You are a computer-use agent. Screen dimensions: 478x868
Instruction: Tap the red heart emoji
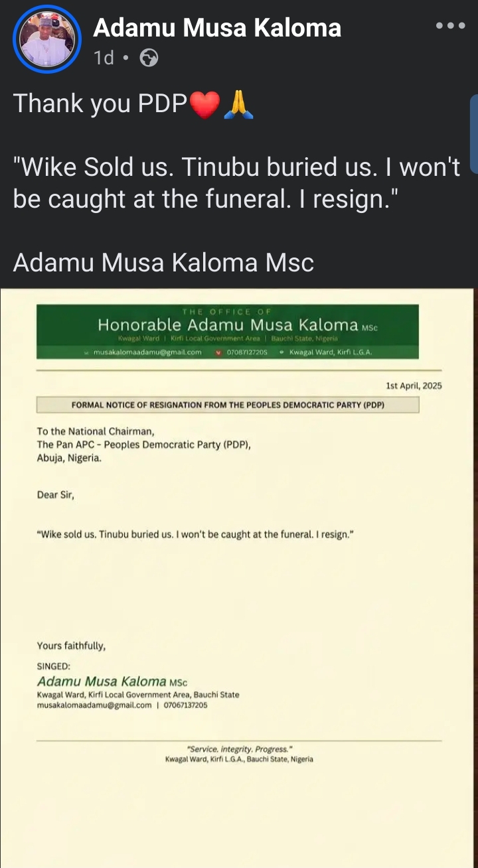204,105
